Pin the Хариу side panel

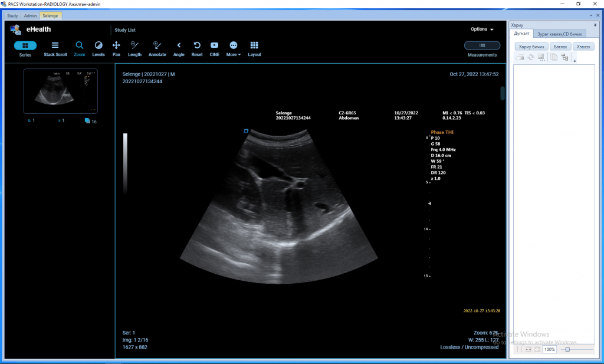click(595, 25)
